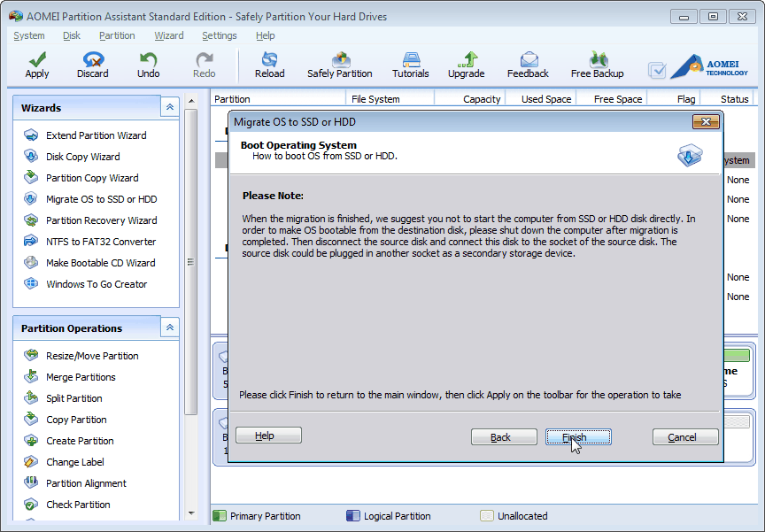Viewport: 765px width, 532px height.
Task: Click Finish in the migrate dialog
Action: coord(578,437)
